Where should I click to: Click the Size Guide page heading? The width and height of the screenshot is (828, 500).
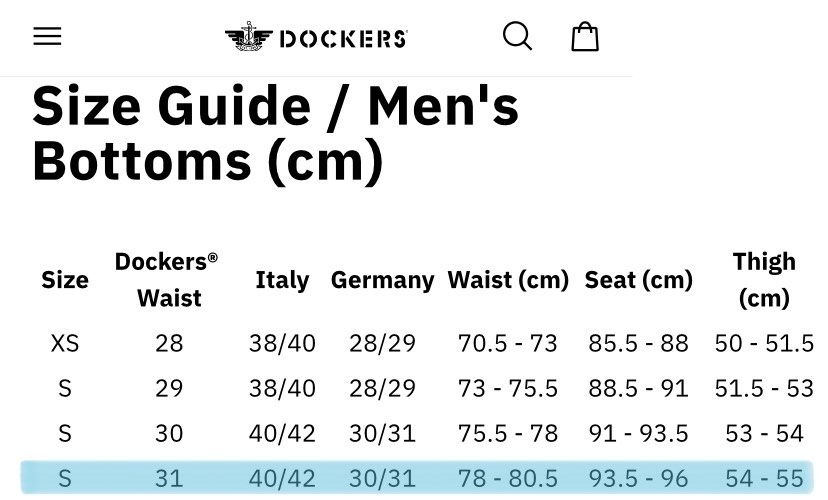pos(276,134)
